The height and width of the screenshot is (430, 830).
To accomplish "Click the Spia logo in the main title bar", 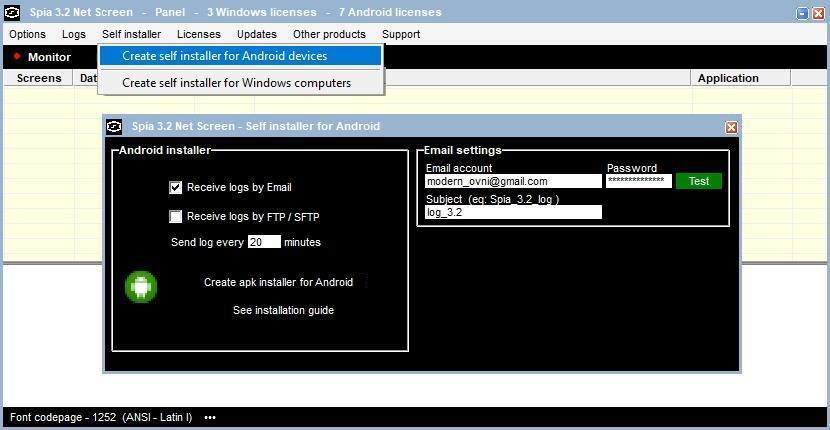I will click(x=12, y=12).
